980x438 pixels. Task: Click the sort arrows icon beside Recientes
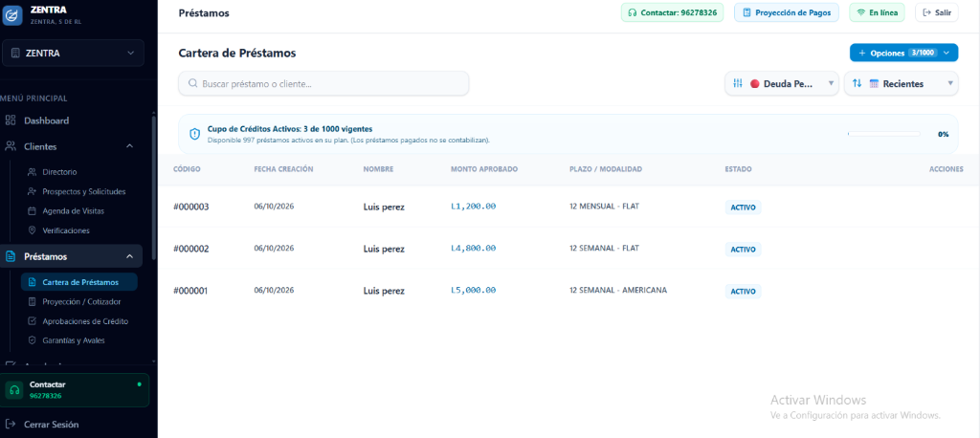coord(857,84)
